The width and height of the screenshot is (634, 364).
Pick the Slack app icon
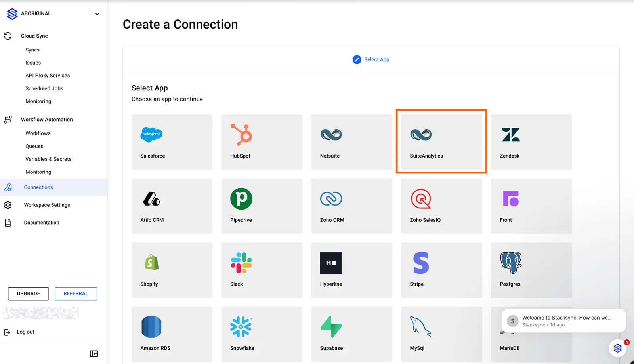(x=241, y=263)
